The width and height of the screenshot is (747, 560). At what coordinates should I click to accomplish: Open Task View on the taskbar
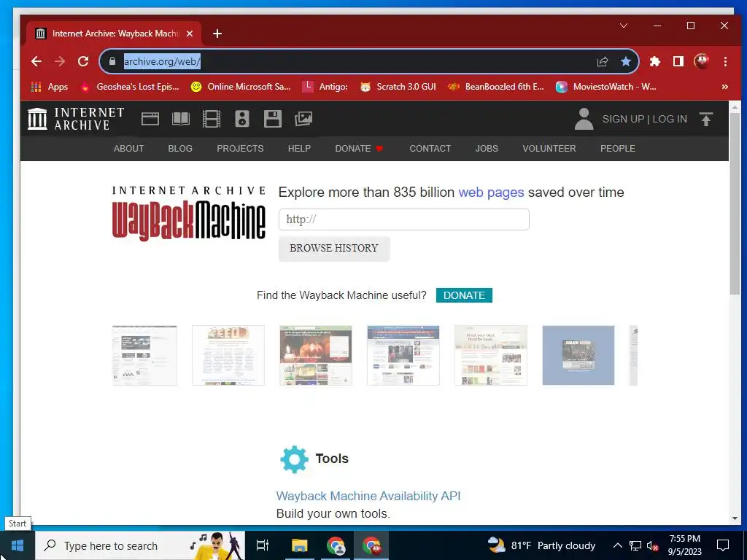pyautogui.click(x=263, y=545)
